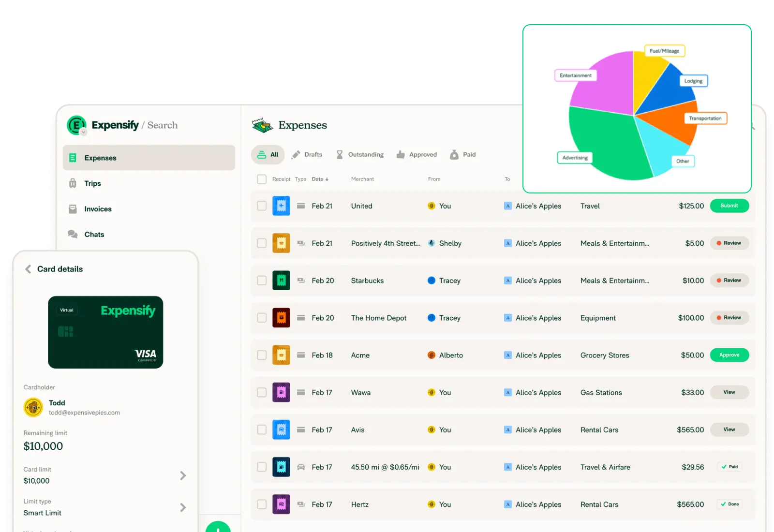Approve the Acme expense
Viewport: 774px width, 532px height.
[x=729, y=355]
